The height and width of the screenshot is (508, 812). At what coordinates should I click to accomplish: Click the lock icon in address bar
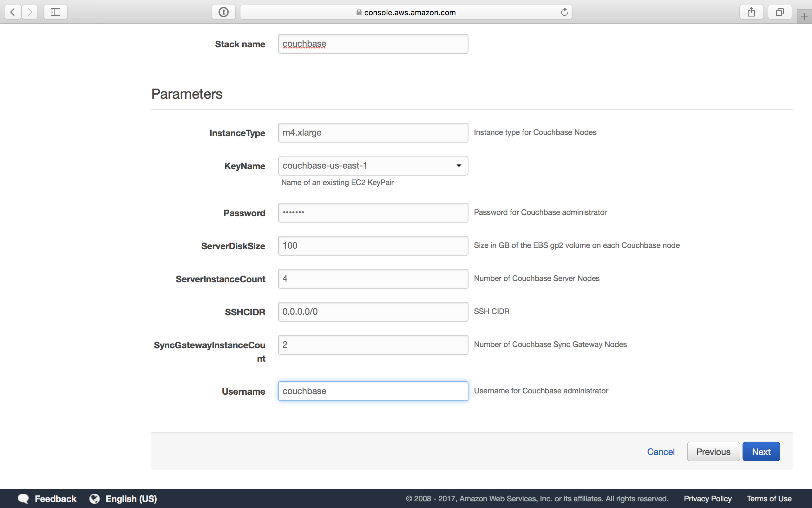359,12
